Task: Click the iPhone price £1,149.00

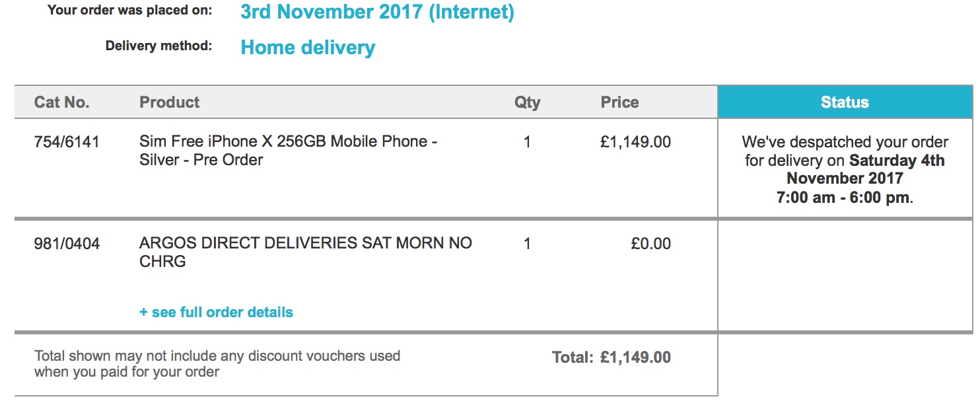Action: pos(635,141)
